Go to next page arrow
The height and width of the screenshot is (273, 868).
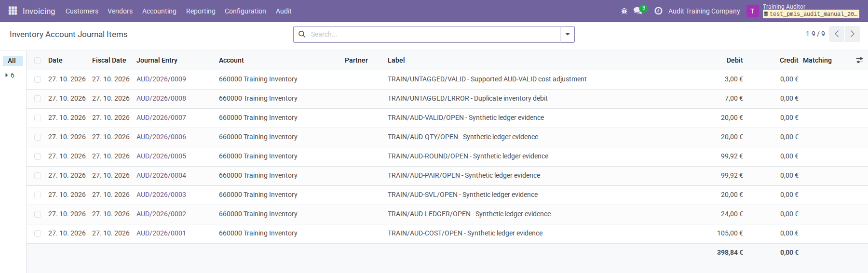point(853,34)
